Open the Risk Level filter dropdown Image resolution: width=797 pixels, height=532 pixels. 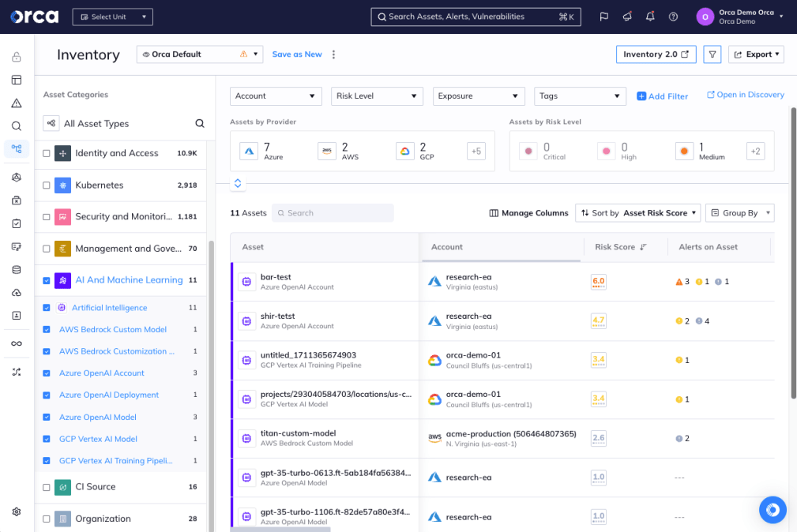point(377,96)
